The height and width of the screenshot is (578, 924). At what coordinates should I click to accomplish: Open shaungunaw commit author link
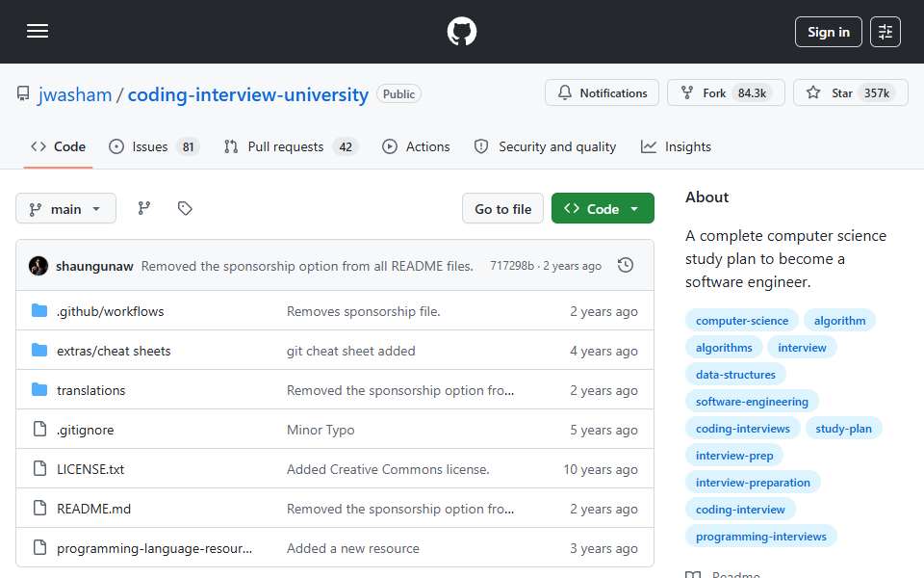click(94, 266)
